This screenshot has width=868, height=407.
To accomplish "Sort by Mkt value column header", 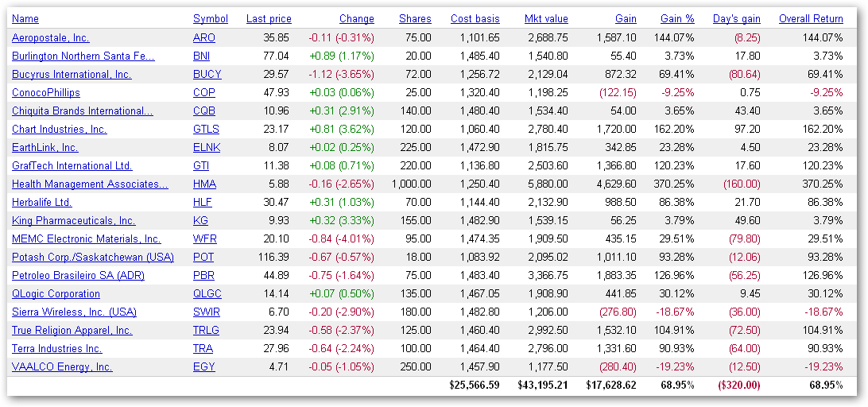I will click(546, 19).
